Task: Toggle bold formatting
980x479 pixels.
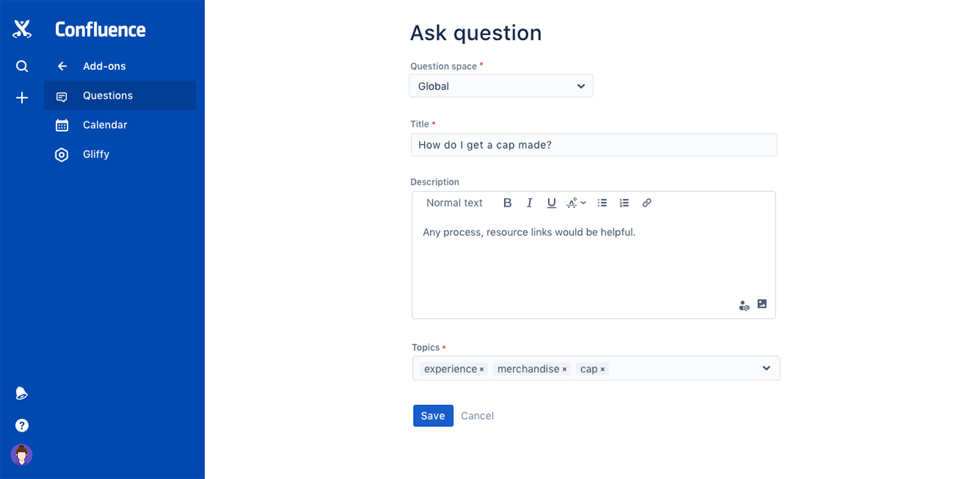Action: (x=508, y=203)
